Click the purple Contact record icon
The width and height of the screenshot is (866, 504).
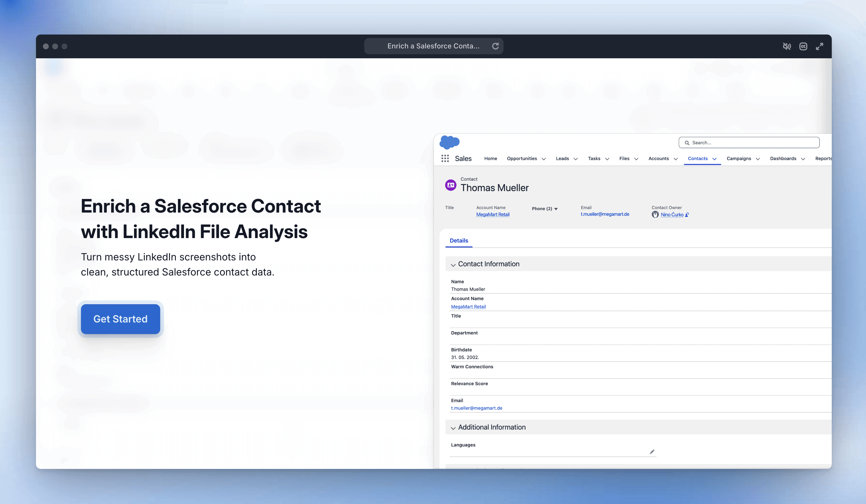click(x=450, y=185)
